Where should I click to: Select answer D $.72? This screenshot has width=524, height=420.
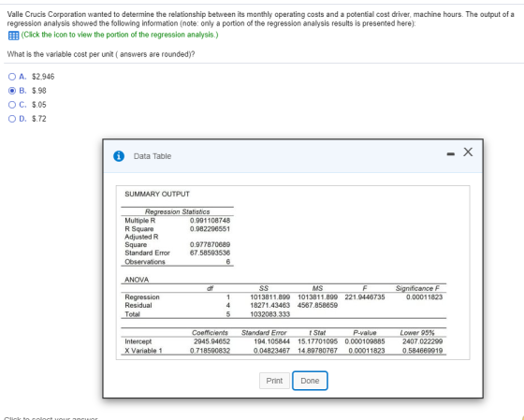pos(12,119)
